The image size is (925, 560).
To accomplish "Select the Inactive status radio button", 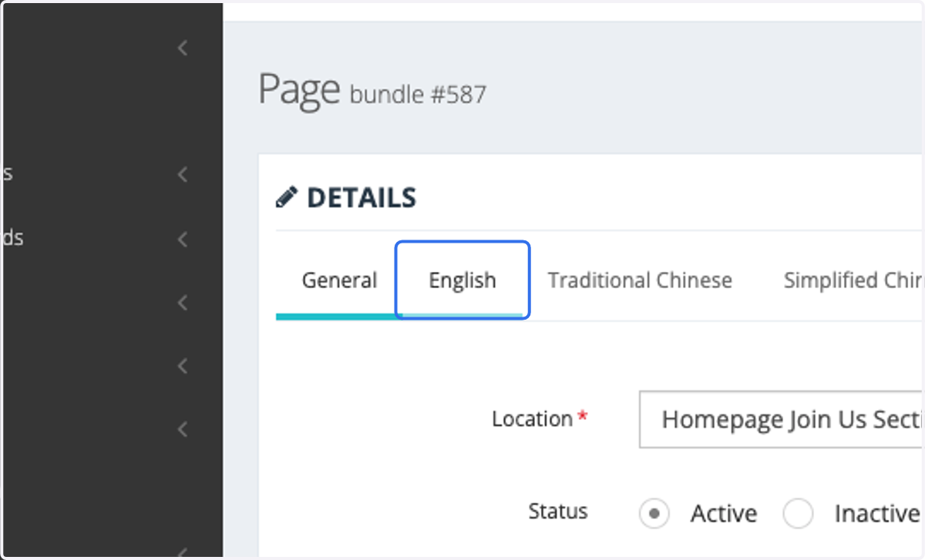I will (x=799, y=514).
